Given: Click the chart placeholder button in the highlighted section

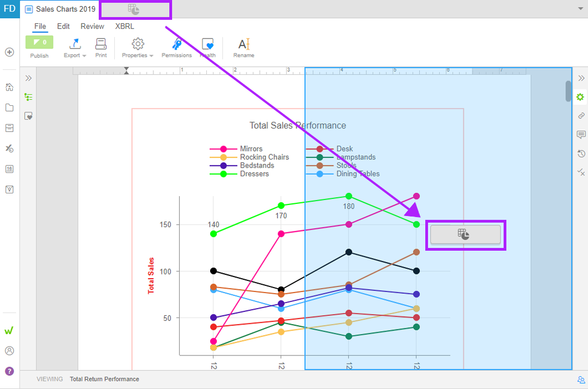Looking at the screenshot, I should (466, 235).
